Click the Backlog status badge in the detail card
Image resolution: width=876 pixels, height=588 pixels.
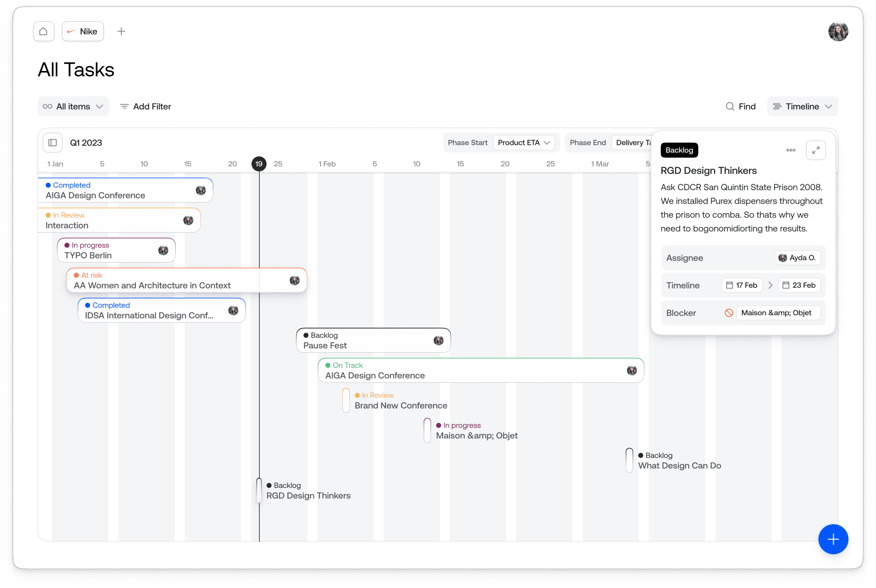pos(679,150)
